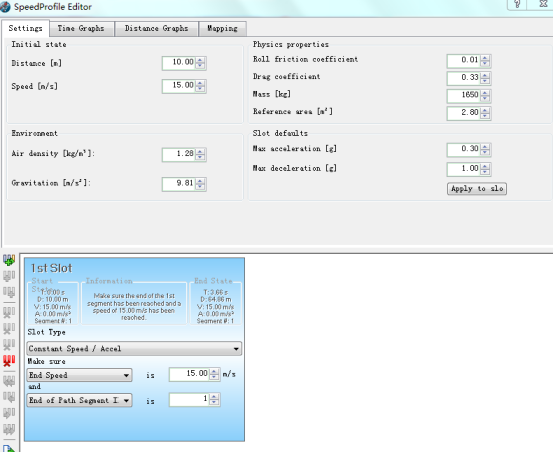Decrease Roll friction coefficient with down arrow
The width and height of the screenshot is (553, 453).
point(485,64)
